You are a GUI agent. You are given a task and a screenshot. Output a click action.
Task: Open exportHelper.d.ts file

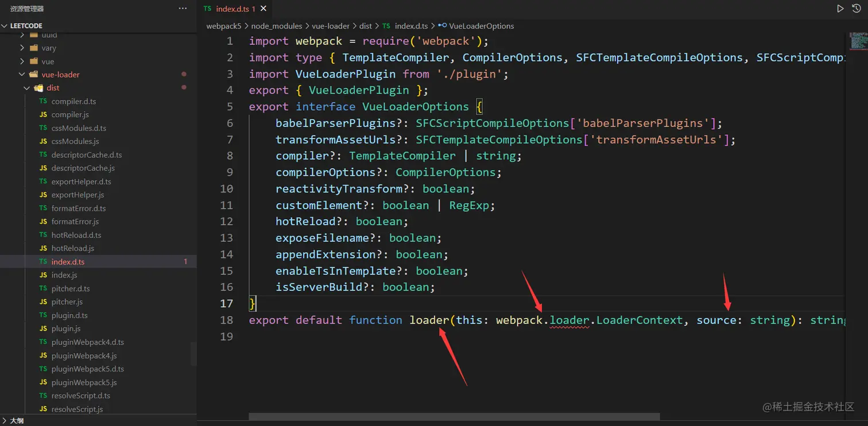(81, 181)
